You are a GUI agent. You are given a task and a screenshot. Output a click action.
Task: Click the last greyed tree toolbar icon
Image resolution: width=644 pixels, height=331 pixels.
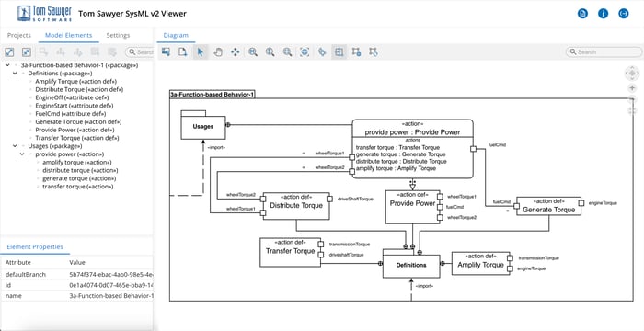pos(111,52)
